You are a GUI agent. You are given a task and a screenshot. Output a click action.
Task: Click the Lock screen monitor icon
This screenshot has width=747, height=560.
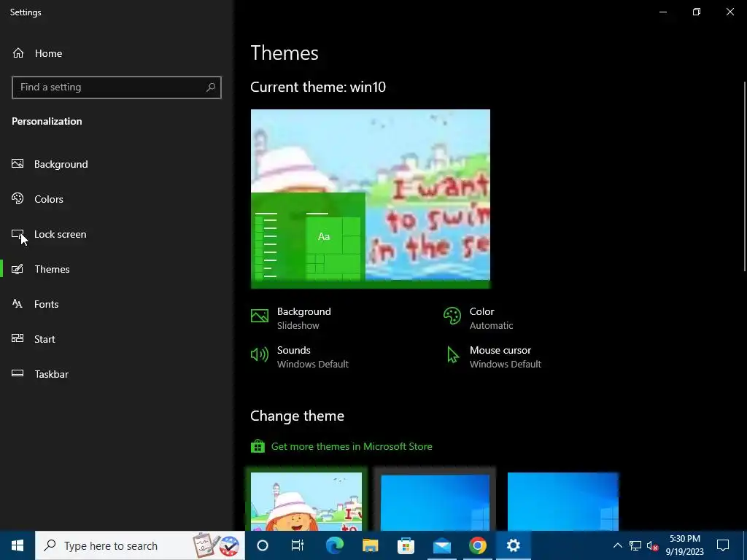pyautogui.click(x=18, y=234)
